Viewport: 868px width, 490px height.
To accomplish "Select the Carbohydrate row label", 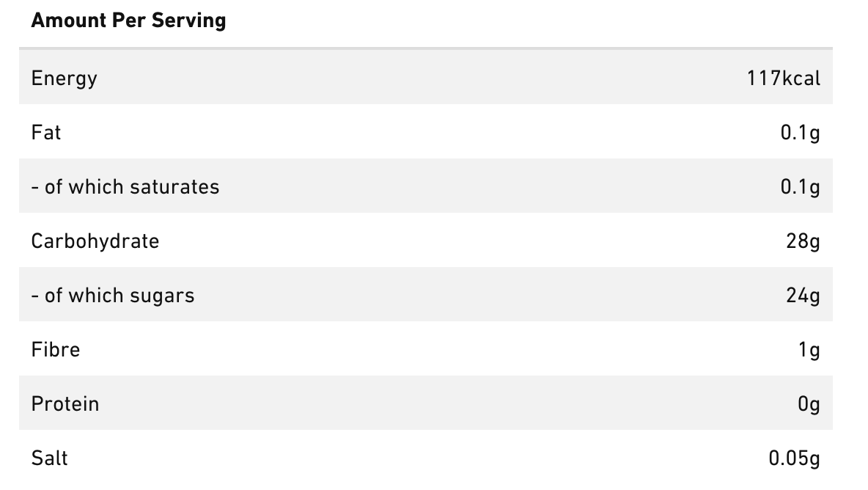I will click(95, 241).
